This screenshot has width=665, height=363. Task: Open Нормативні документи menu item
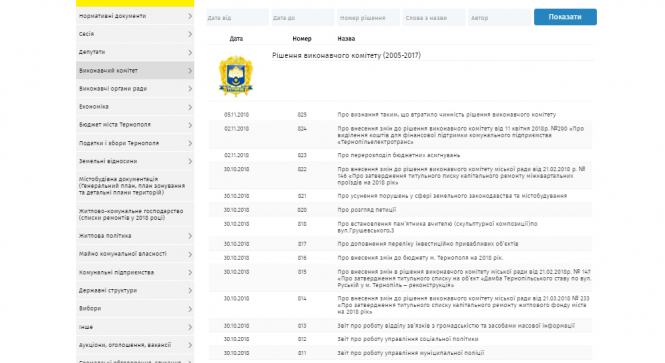135,16
